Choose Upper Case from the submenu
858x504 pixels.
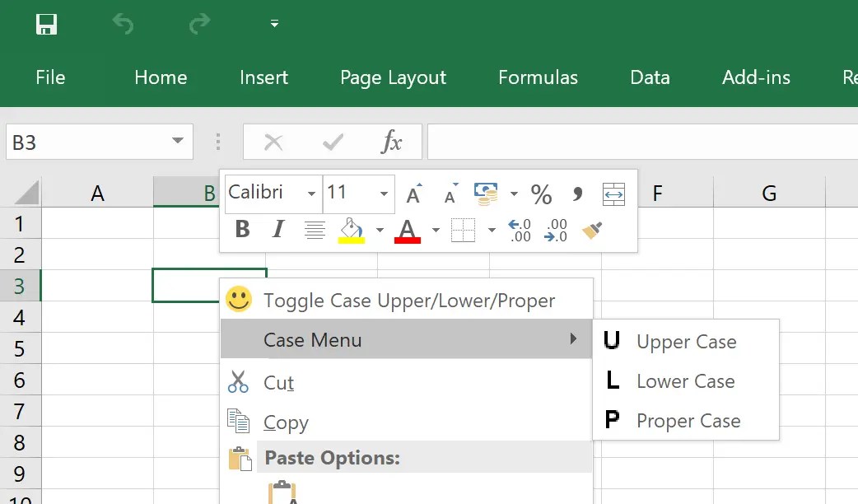pos(685,341)
